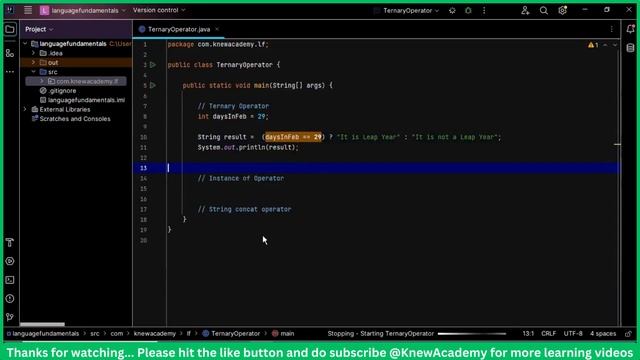This screenshot has width=640, height=360.
Task: Click the rerun TernaryOperator icon in toolbar
Action: click(x=452, y=11)
